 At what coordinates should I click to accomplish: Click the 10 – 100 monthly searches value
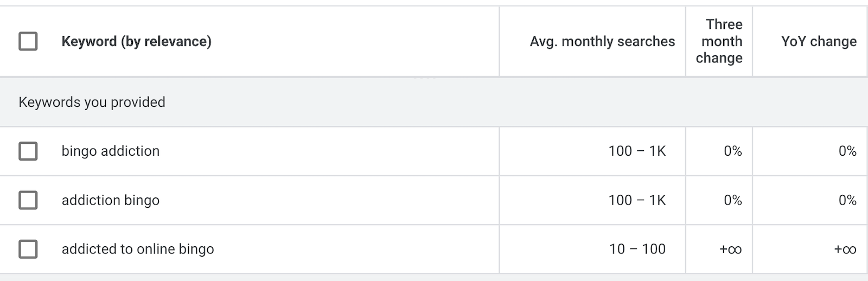pyautogui.click(x=637, y=250)
